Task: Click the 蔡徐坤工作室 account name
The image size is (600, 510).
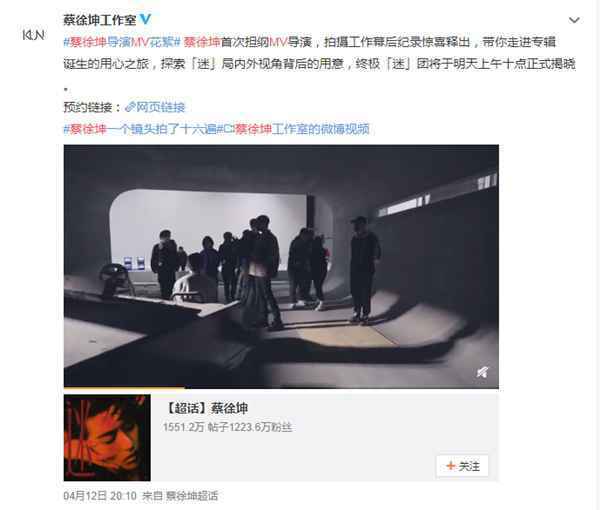Action: pos(99,20)
